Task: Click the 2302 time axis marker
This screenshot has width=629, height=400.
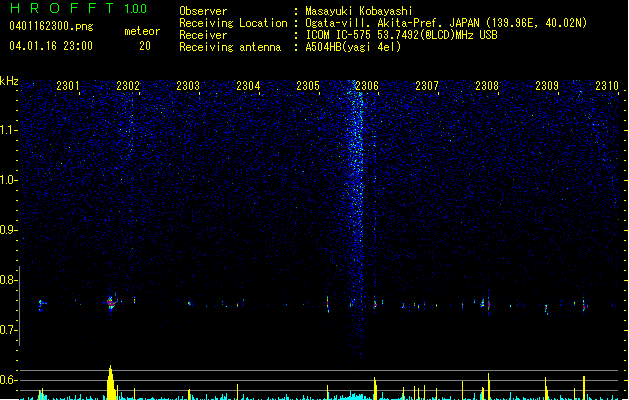Action: tap(128, 86)
